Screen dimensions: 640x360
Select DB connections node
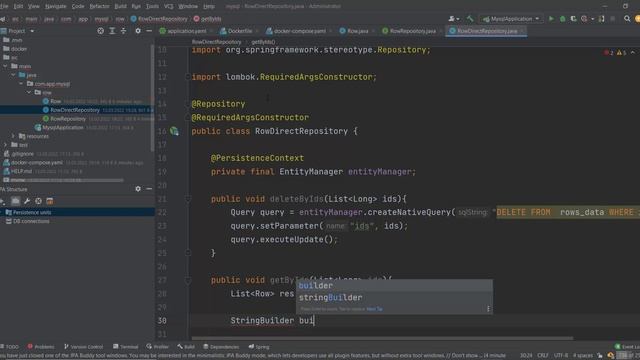tap(31, 221)
